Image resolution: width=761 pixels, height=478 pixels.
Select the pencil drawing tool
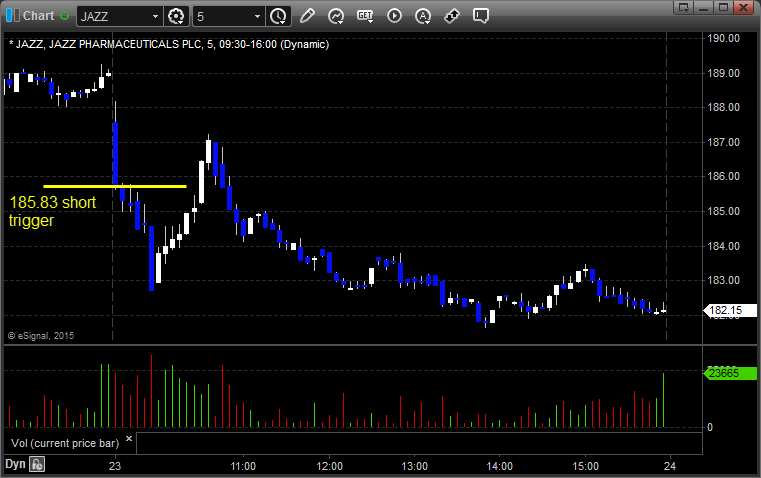pos(307,16)
